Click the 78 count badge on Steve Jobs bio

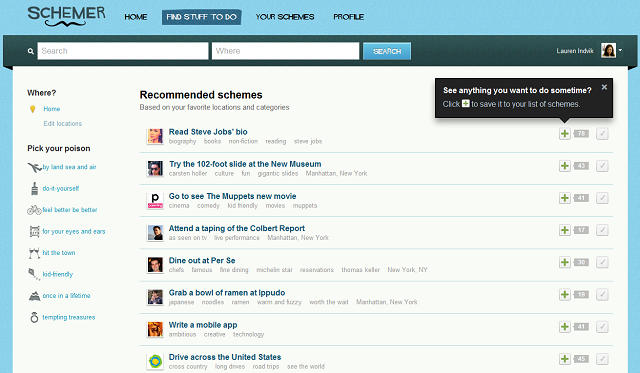[x=581, y=133]
